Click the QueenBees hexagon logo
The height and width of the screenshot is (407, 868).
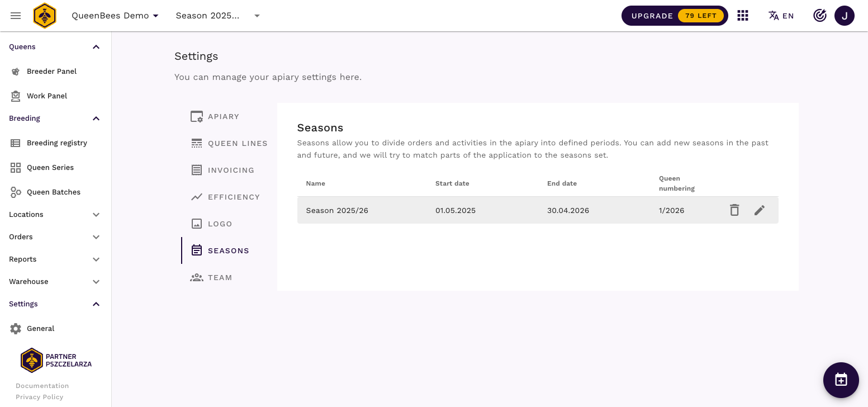tap(45, 16)
